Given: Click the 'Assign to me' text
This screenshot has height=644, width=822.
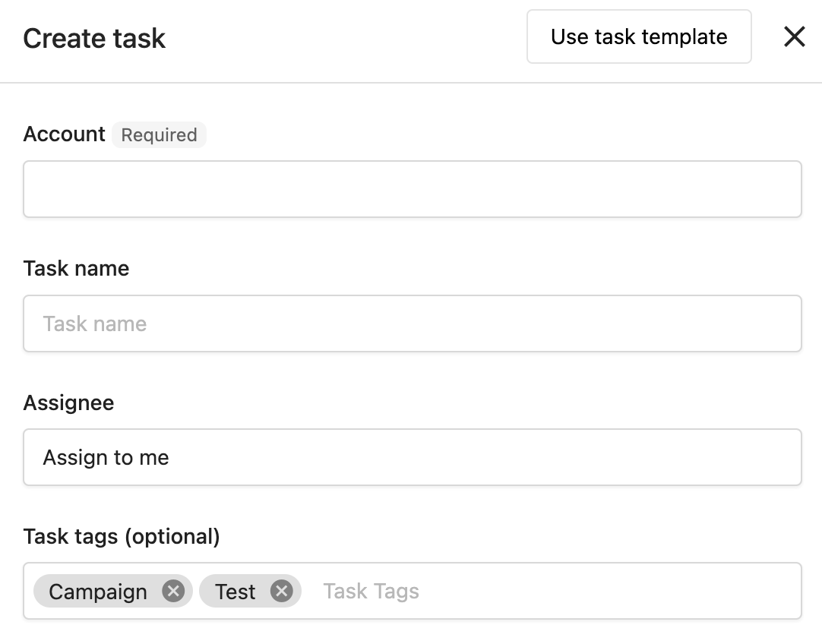Looking at the screenshot, I should point(106,457).
